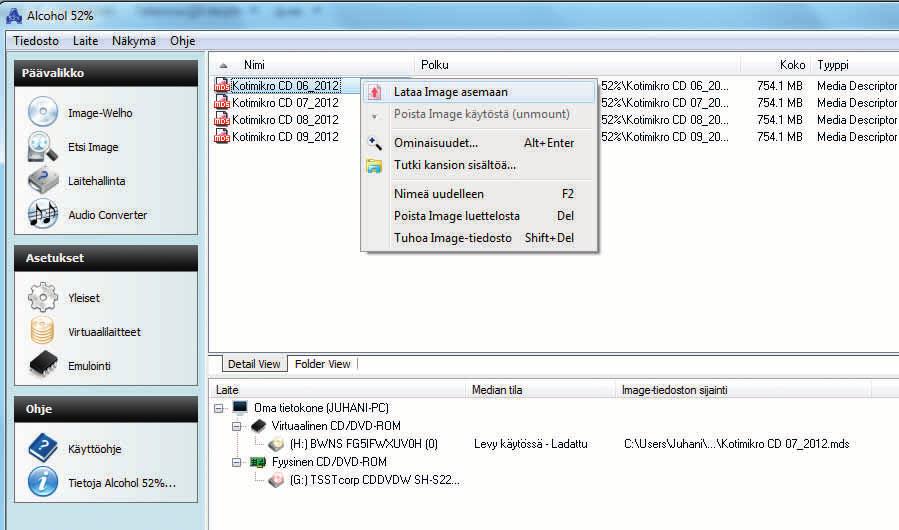Select the Kotimikro CD 07_2012 row name
This screenshot has height=530, width=899.
coord(285,103)
